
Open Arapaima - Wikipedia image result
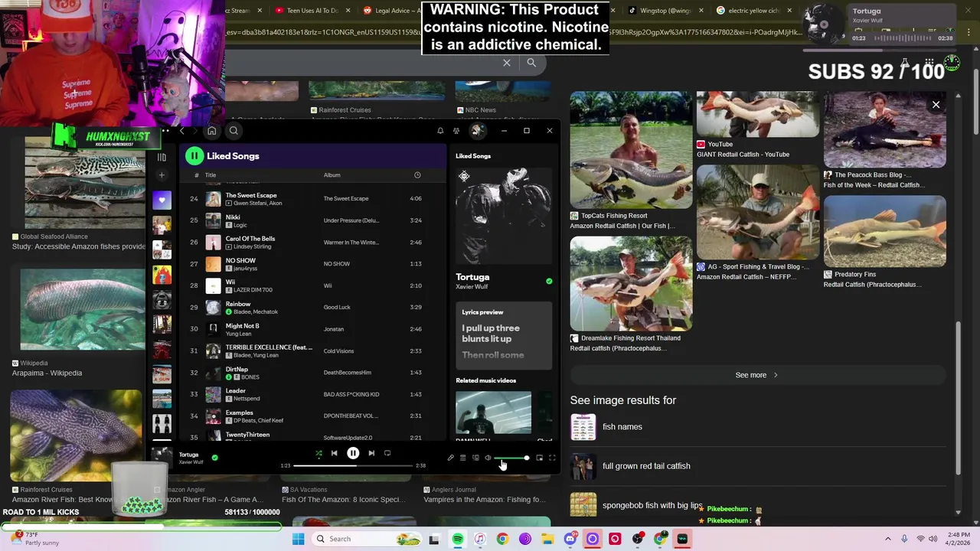[76, 324]
